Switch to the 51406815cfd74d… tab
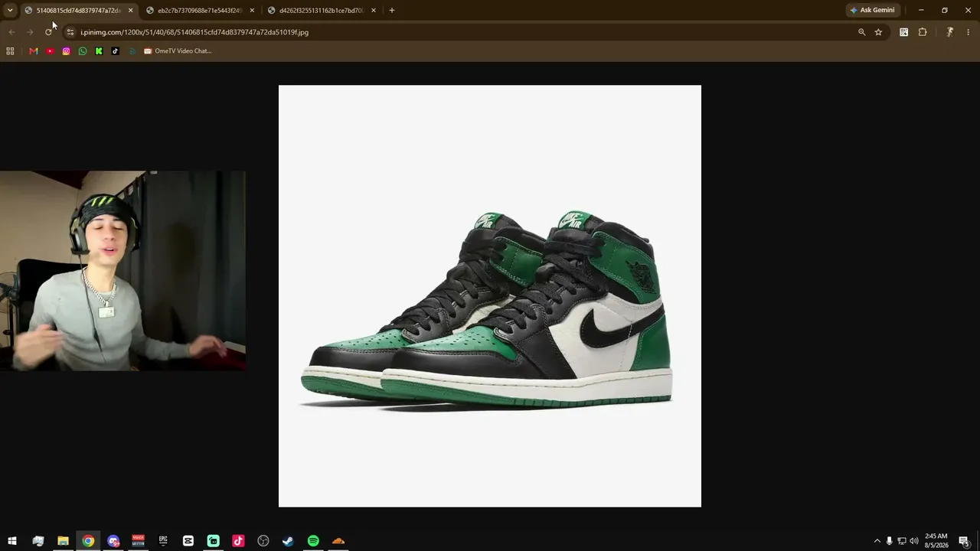This screenshot has height=551, width=980. coord(79,10)
